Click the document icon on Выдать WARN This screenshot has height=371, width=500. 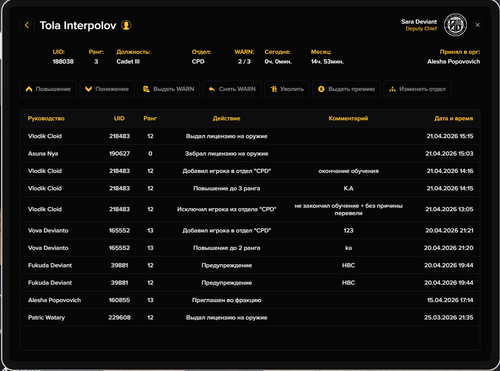[x=146, y=89]
